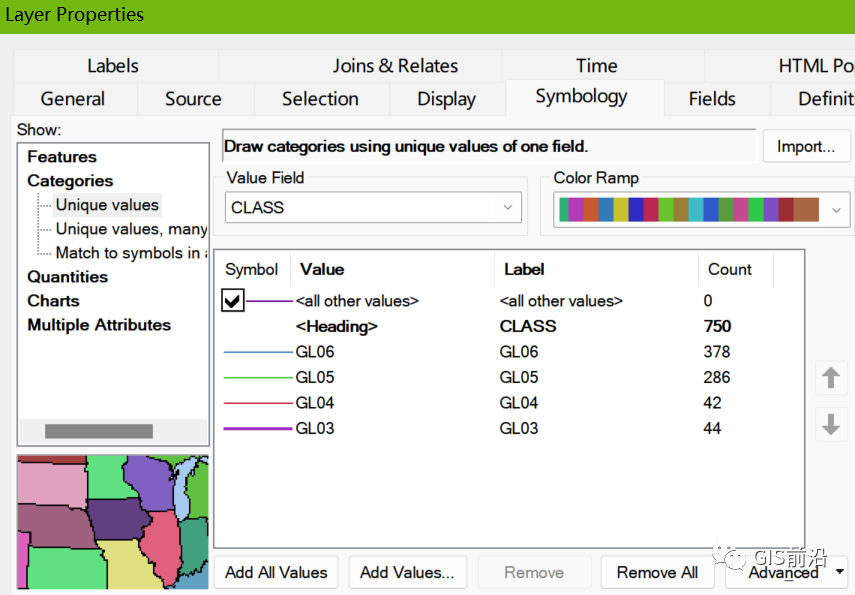855x595 pixels.
Task: Click the purple GL03 line symbol
Action: point(258,429)
